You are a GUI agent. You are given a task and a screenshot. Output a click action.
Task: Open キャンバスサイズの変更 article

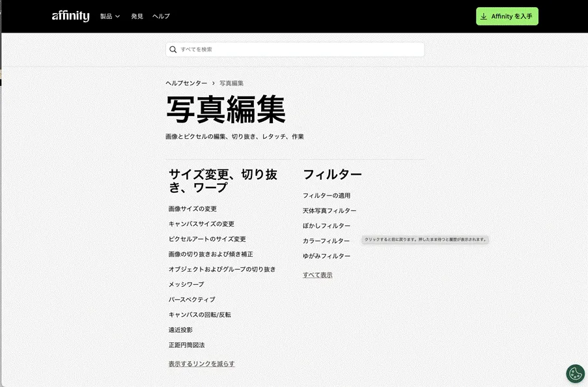coord(201,224)
